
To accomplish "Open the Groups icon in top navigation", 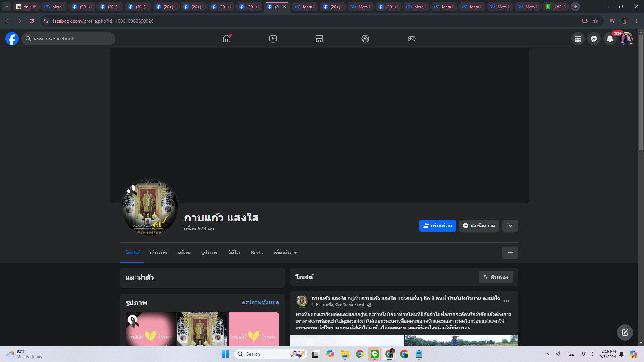I will click(365, 39).
